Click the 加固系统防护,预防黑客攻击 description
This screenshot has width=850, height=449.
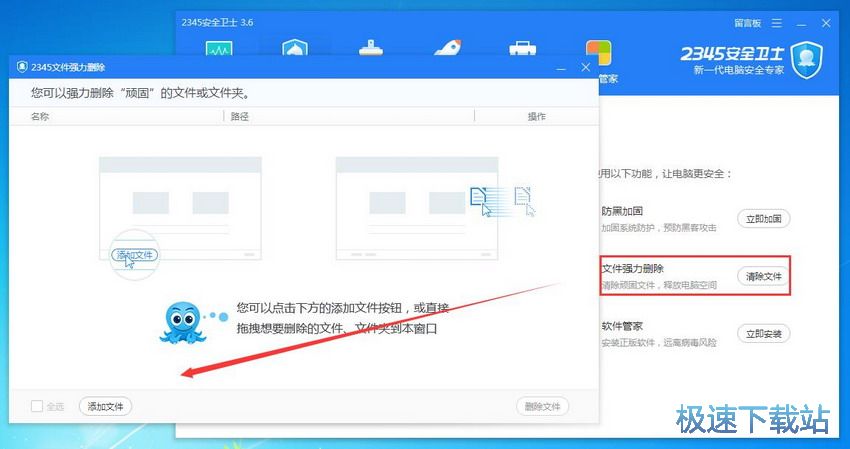659,228
